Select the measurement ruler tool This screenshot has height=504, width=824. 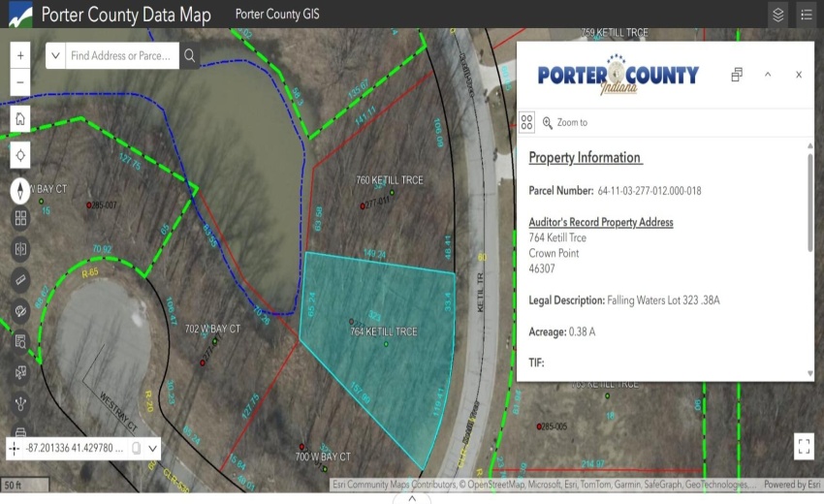pyautogui.click(x=20, y=280)
